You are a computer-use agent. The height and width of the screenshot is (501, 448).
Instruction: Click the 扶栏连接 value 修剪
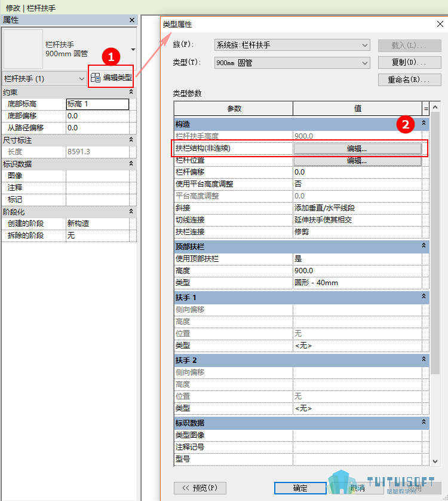pyautogui.click(x=357, y=232)
